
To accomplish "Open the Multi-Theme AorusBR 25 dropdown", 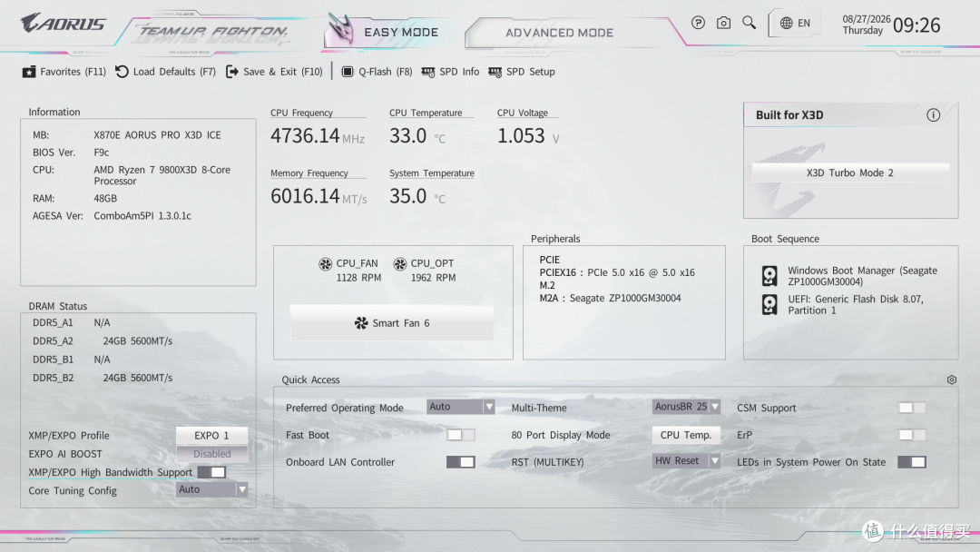I will [686, 407].
